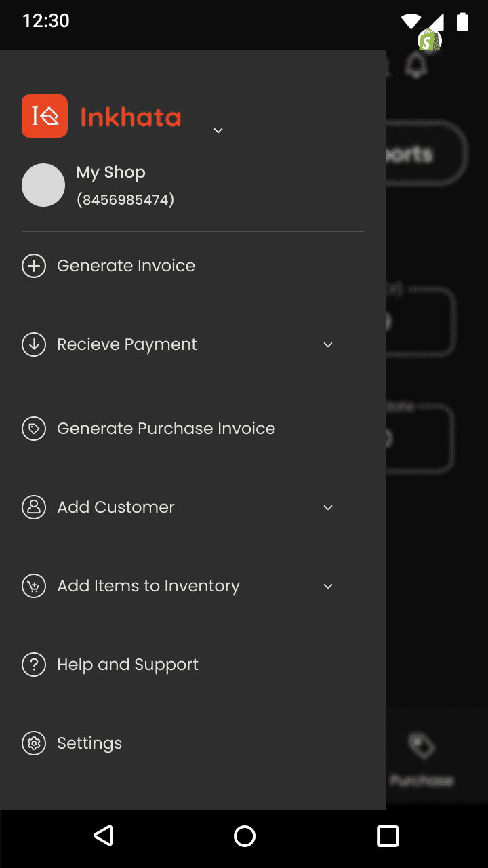The width and height of the screenshot is (488, 868).
Task: Tap the Inkhata logo icon
Action: click(x=45, y=116)
